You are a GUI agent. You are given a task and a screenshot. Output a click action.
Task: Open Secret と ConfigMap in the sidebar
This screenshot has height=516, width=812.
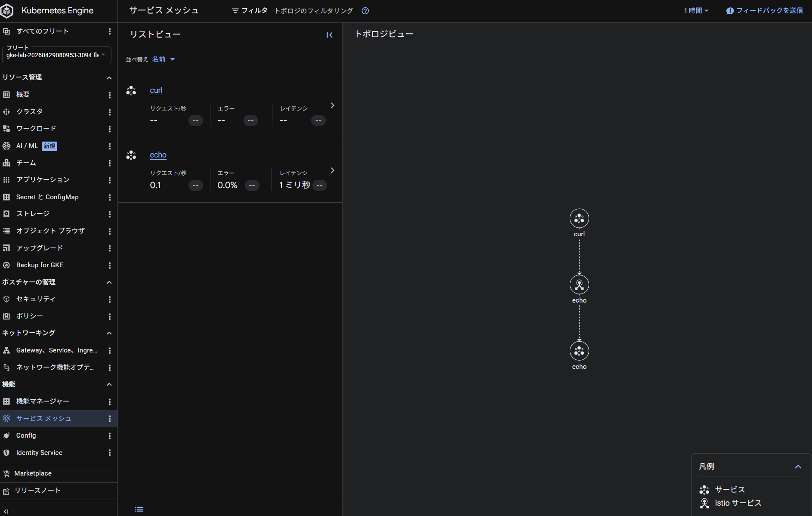click(x=47, y=197)
